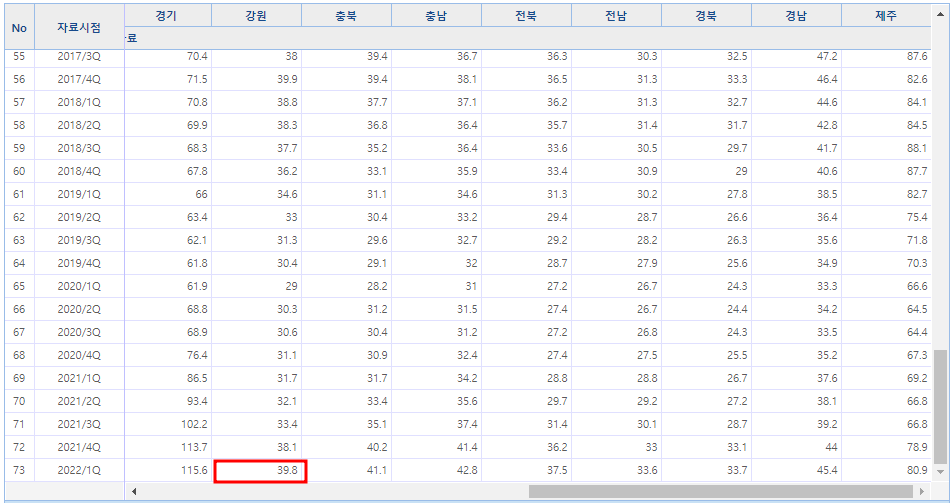Click the 2020/2Q date cell
Viewport: 950px width, 503px height.
79,310
